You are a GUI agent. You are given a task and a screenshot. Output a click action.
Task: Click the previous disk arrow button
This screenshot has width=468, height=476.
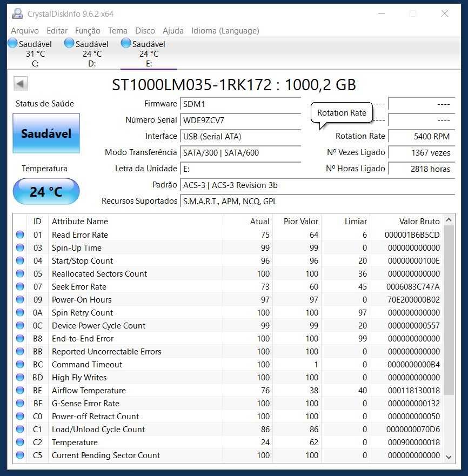click(x=21, y=84)
